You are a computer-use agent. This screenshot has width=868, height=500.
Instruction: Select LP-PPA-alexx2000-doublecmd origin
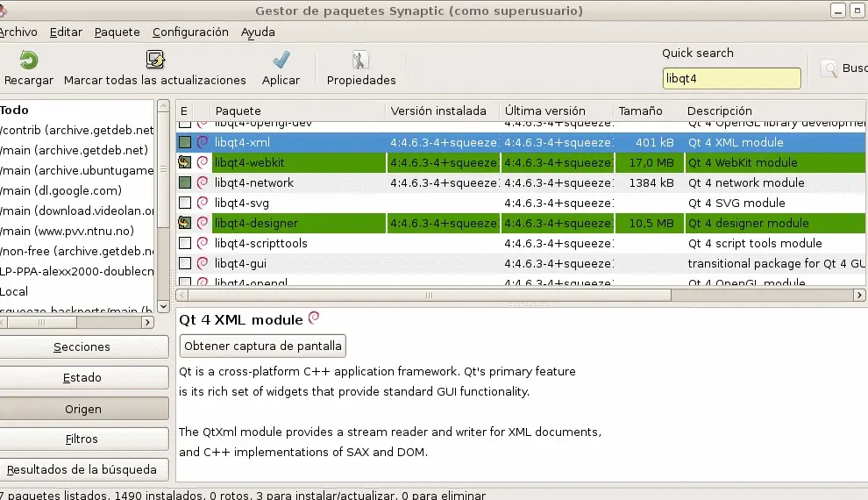77,271
